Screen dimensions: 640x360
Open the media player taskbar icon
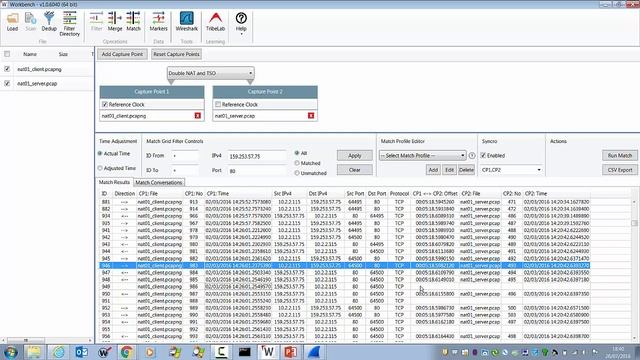[150, 352]
